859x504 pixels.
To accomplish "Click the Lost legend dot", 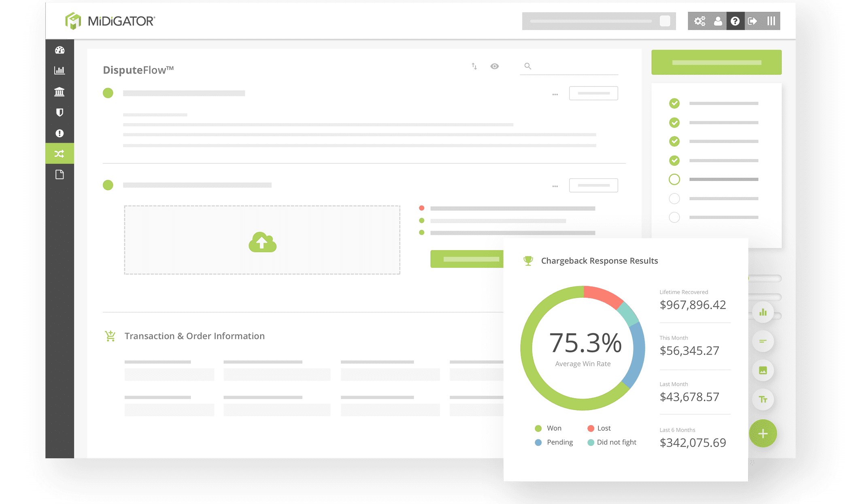I will [x=591, y=428].
